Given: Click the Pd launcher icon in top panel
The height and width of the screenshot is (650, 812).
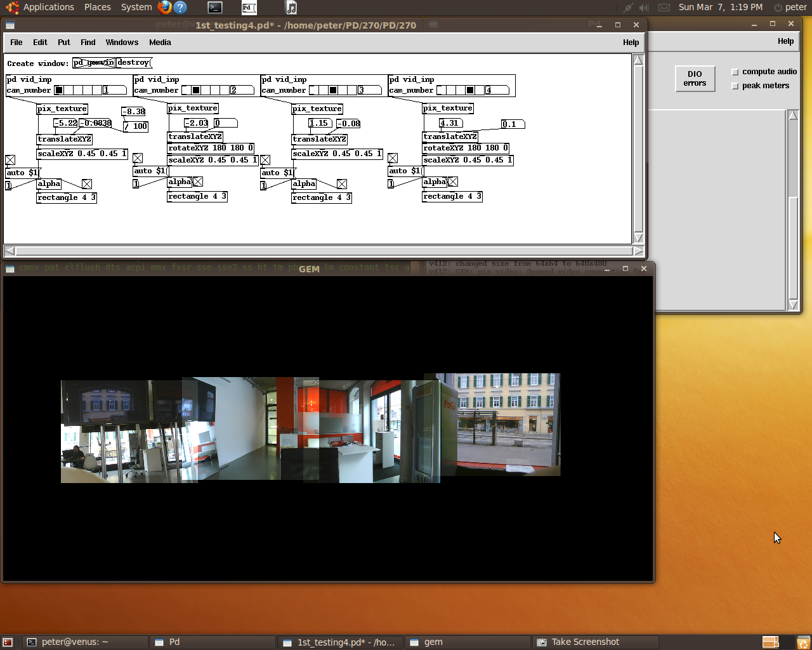Looking at the screenshot, I should [249, 8].
